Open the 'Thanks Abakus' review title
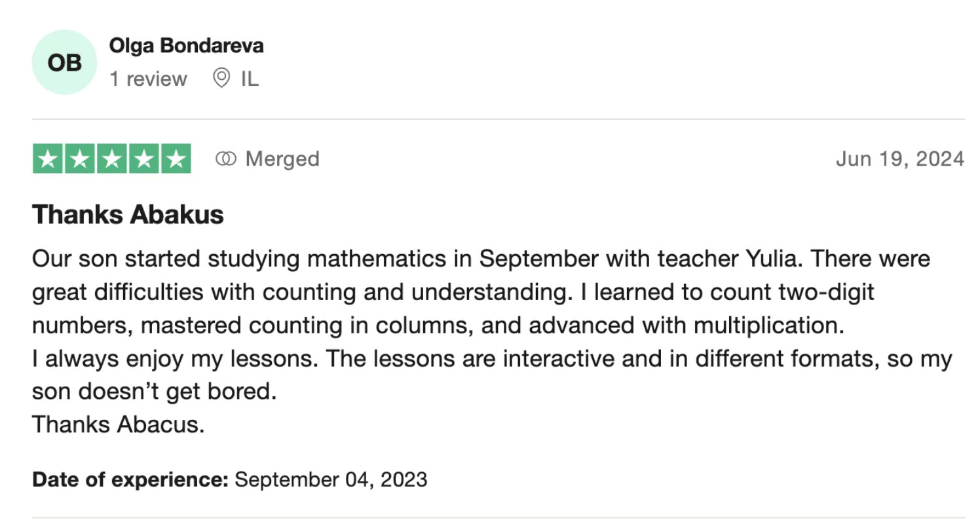This screenshot has width=980, height=522. (x=128, y=215)
